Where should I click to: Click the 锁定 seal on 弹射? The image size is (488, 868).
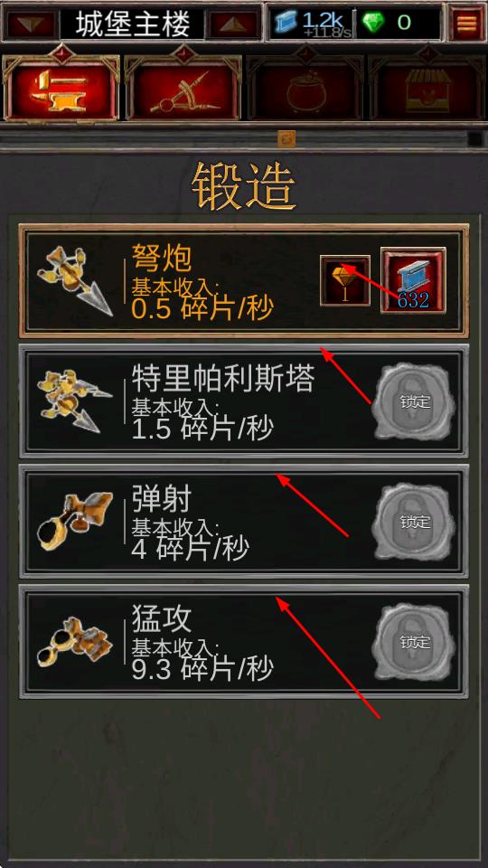coord(414,522)
